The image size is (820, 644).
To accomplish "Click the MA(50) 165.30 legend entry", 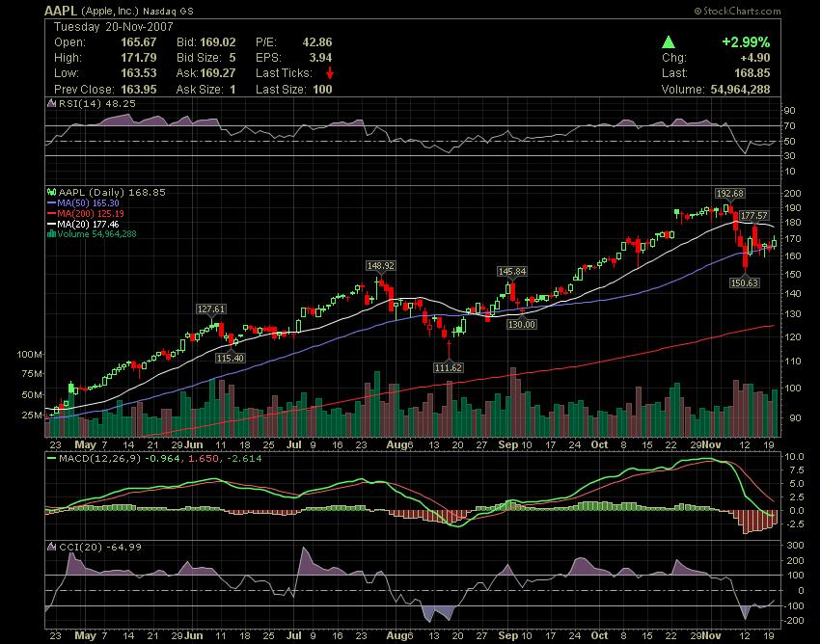I will 88,203.
